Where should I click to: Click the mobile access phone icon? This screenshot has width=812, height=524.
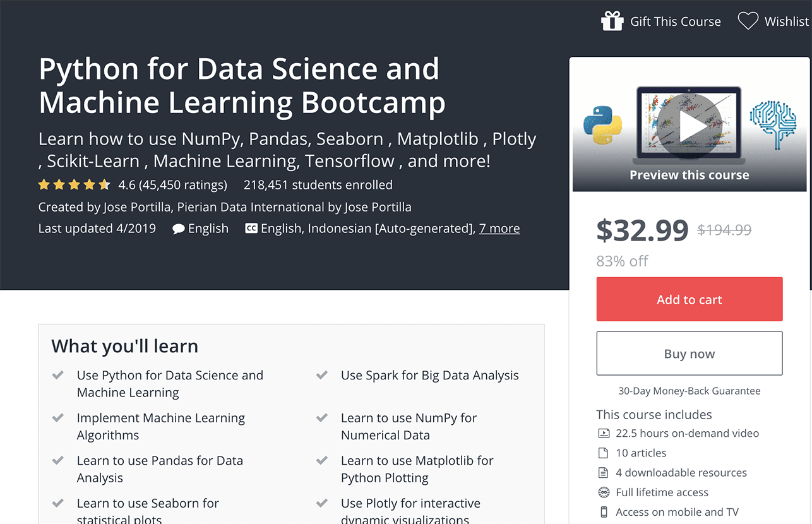pos(604,512)
